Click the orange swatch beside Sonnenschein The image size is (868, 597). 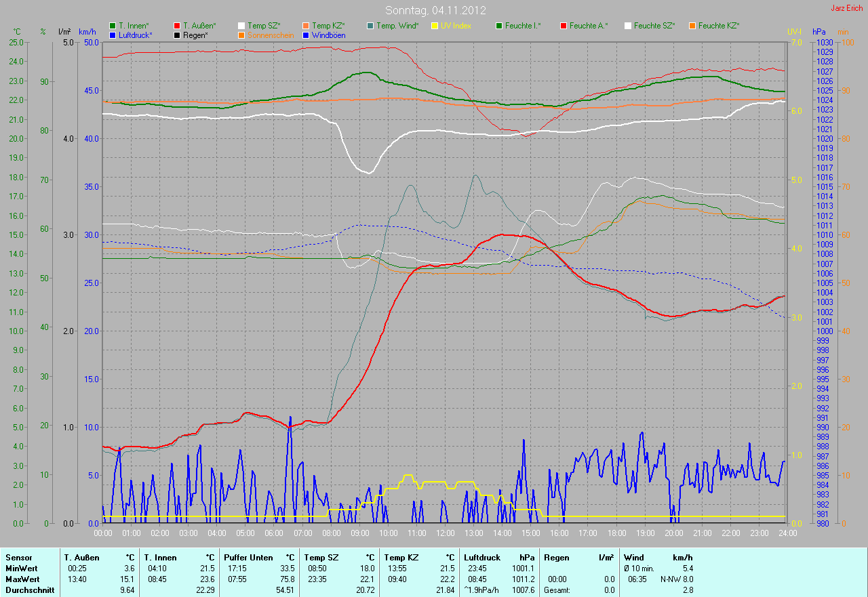(241, 35)
